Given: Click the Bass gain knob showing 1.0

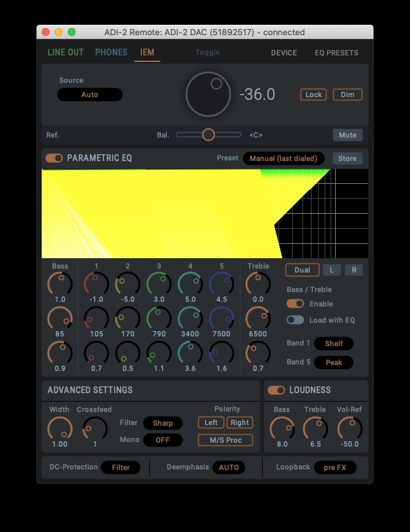Looking at the screenshot, I should tap(60, 284).
